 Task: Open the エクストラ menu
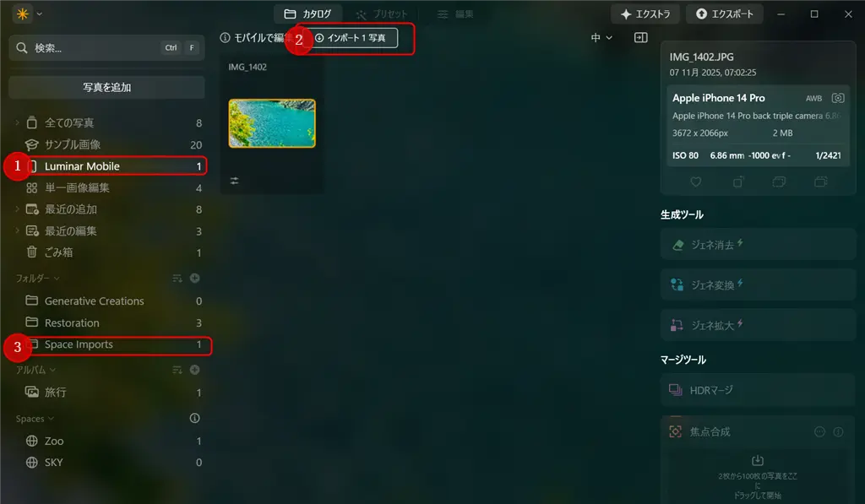tap(645, 14)
